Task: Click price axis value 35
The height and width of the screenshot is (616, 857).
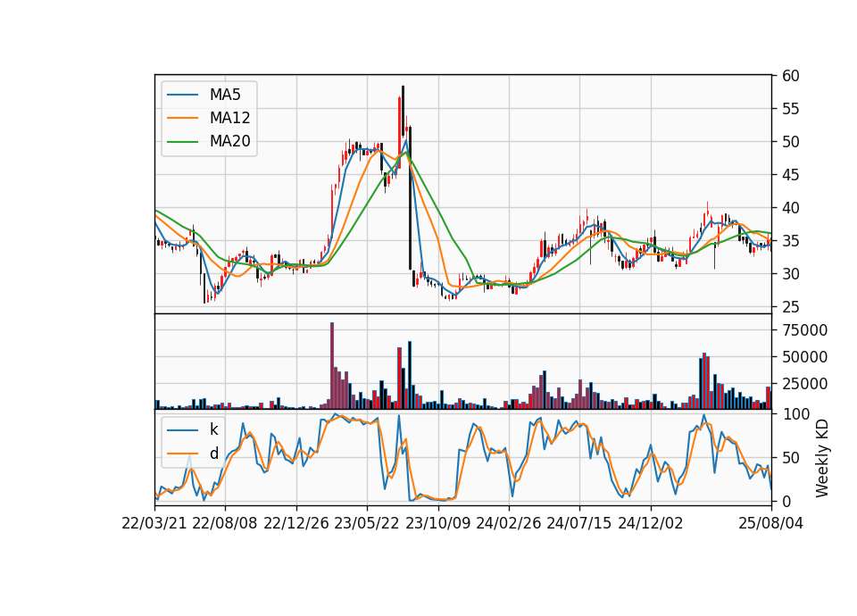Action: click(790, 241)
